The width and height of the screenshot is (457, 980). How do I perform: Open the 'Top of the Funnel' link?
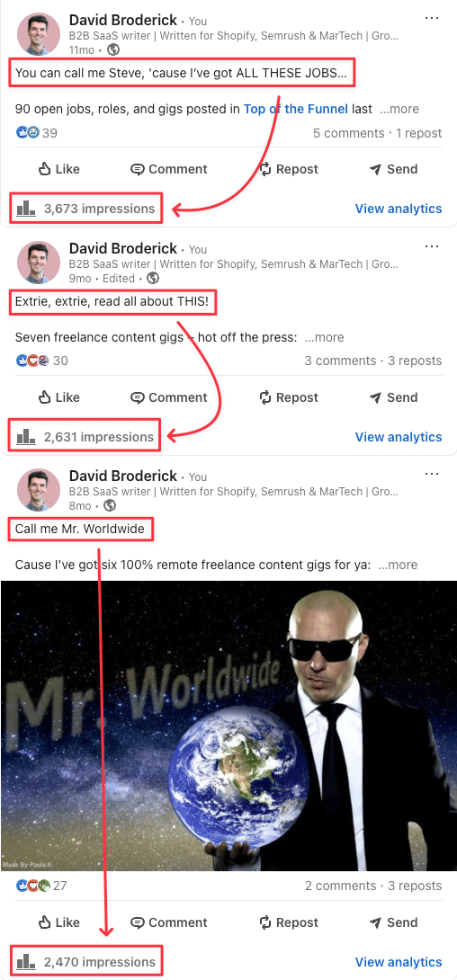(x=296, y=110)
